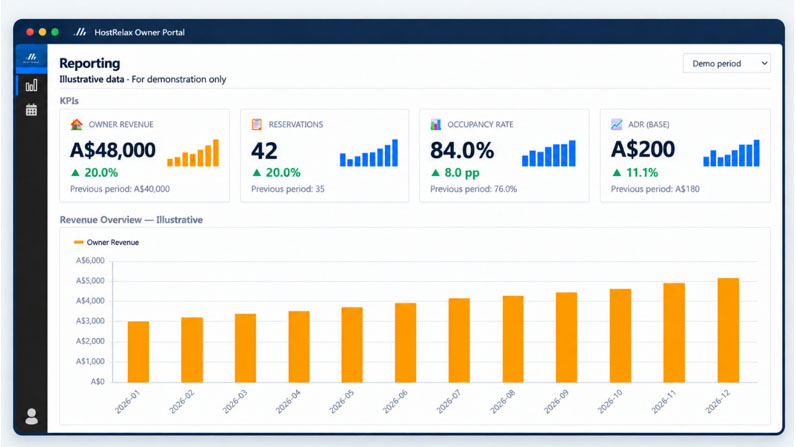Click the 2026-07 revenue bar
The height and width of the screenshot is (447, 796).
click(459, 340)
